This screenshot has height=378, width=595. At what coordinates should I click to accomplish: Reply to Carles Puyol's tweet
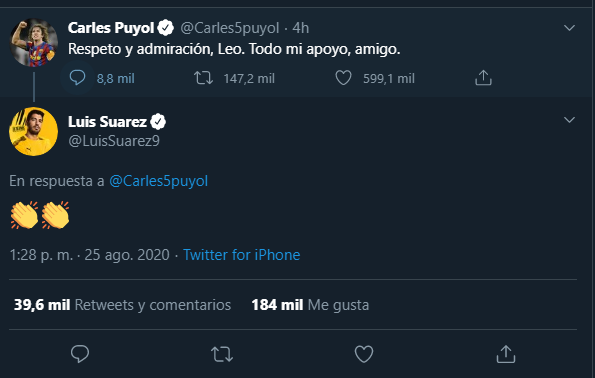pos(77,78)
